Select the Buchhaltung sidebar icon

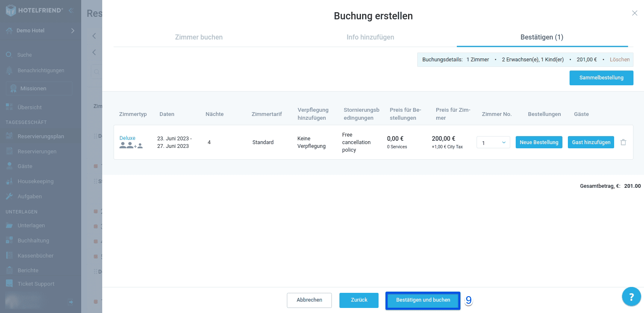8,240
